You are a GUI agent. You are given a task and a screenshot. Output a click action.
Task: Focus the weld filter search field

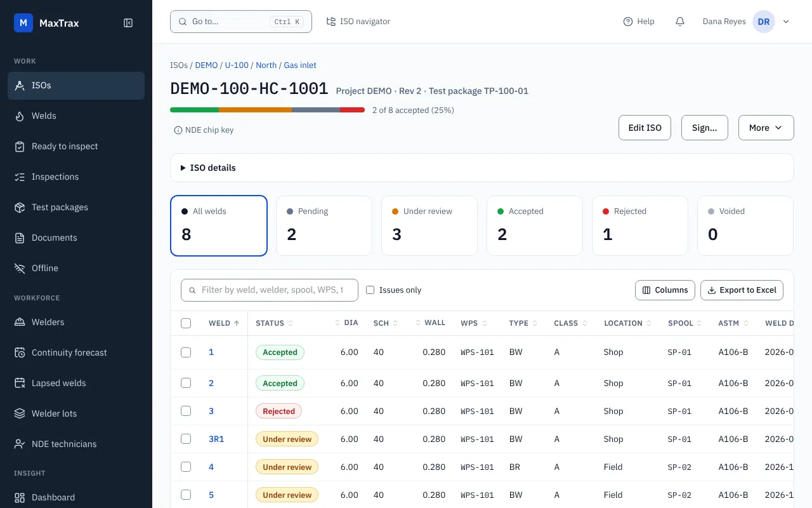[x=270, y=290]
